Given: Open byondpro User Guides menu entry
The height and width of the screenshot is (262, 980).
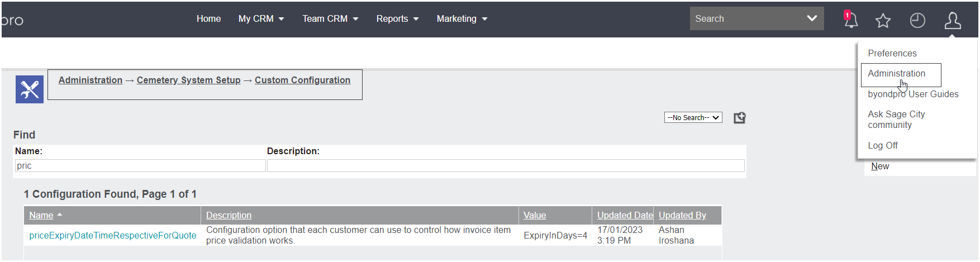Looking at the screenshot, I should (913, 94).
